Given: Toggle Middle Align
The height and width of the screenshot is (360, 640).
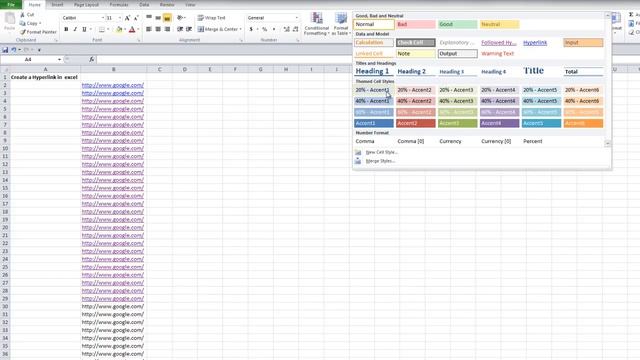Looking at the screenshot, I should coord(158,18).
